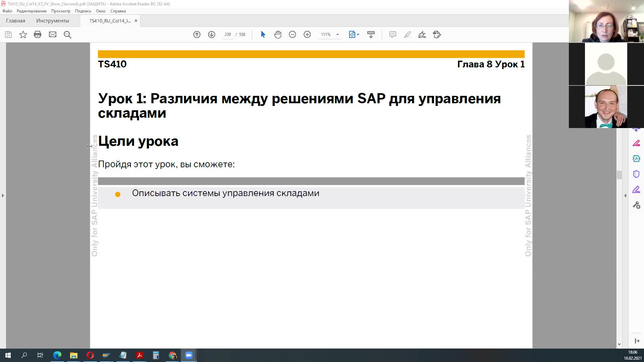Screen dimensions: 644x362
Task: Activate the Hand pan tool
Action: click(278, 35)
